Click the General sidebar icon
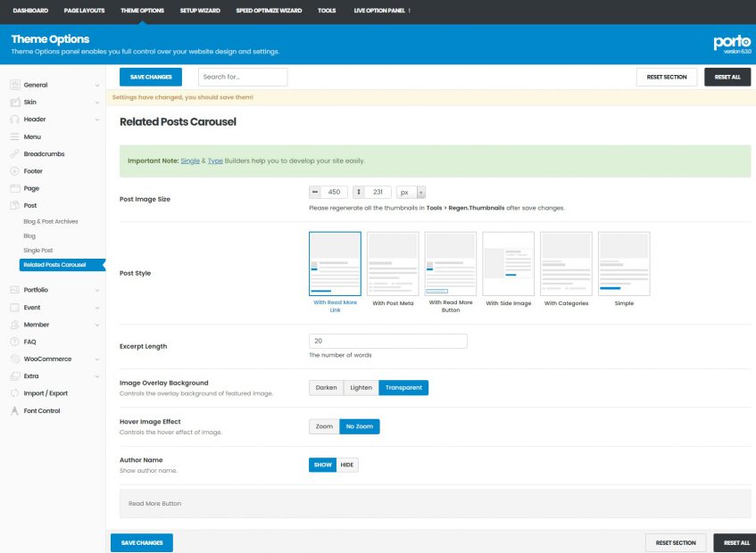The height and width of the screenshot is (553, 756). click(x=14, y=85)
